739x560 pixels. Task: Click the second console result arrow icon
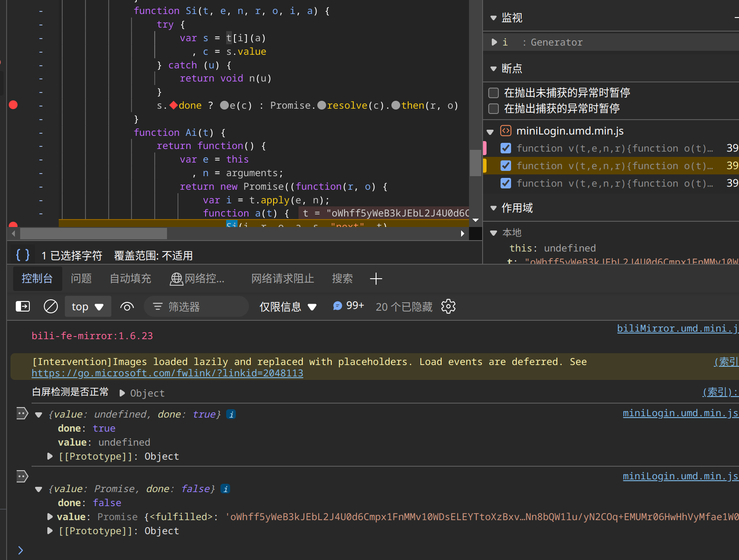click(22, 476)
